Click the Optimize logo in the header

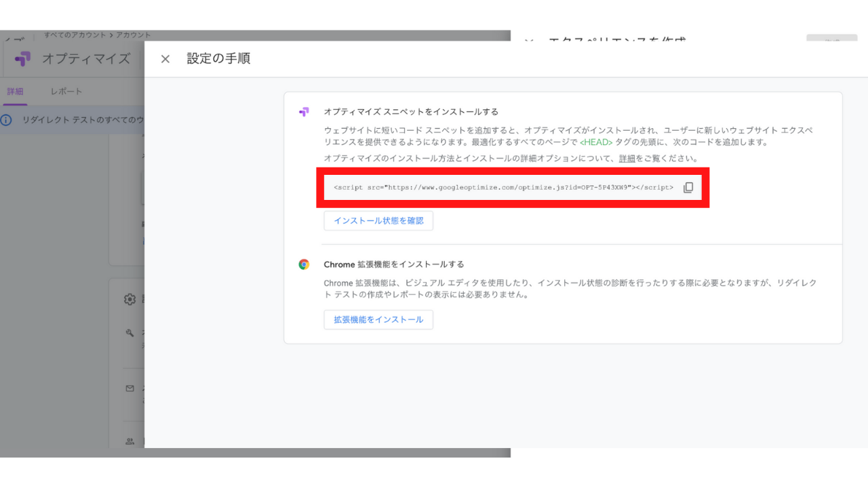pos(22,59)
